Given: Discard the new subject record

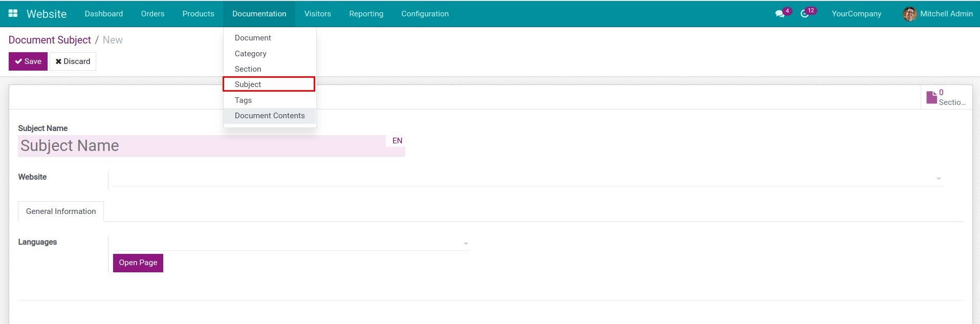Looking at the screenshot, I should [x=73, y=61].
